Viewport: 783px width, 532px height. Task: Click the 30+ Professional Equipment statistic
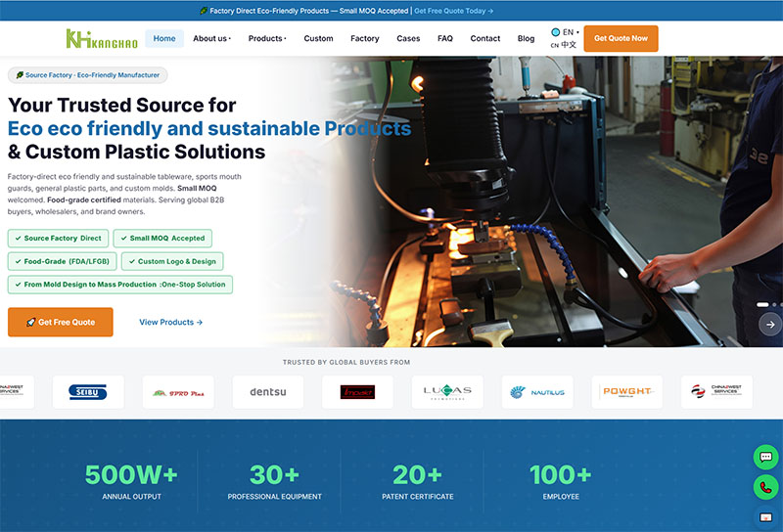(x=275, y=481)
